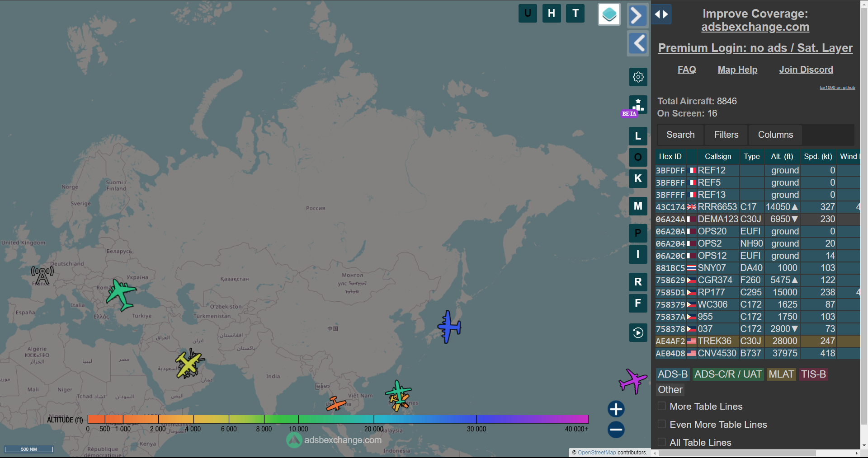Zoom out with the minus button
The height and width of the screenshot is (458, 868).
coord(616,430)
